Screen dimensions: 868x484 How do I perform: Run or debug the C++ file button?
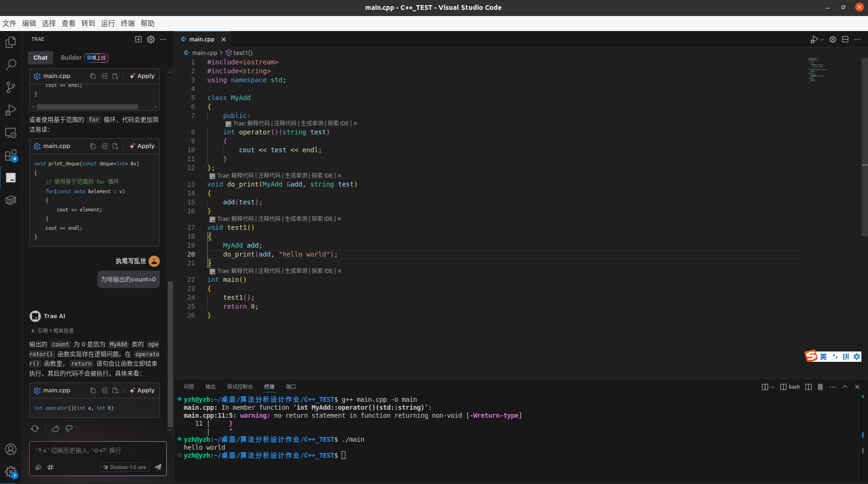pyautogui.click(x=814, y=39)
